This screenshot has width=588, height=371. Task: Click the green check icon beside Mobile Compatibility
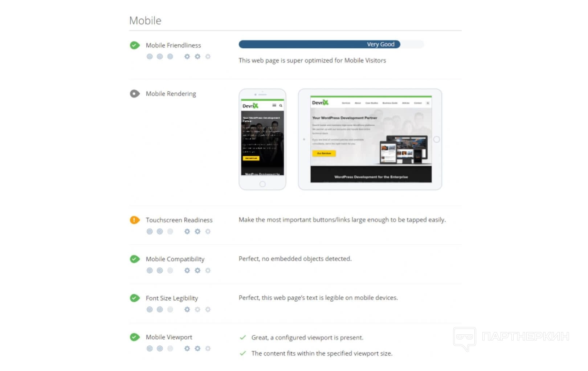135,259
